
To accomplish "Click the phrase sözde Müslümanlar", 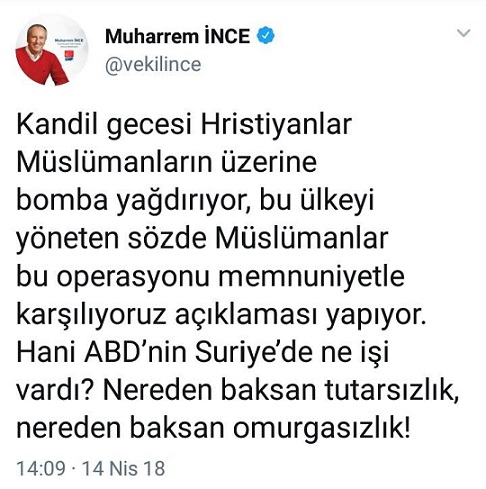I will pos(258,239).
